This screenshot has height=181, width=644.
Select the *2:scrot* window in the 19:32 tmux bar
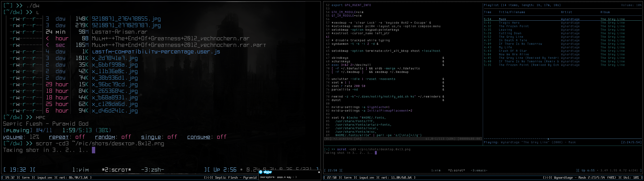coord(116,170)
